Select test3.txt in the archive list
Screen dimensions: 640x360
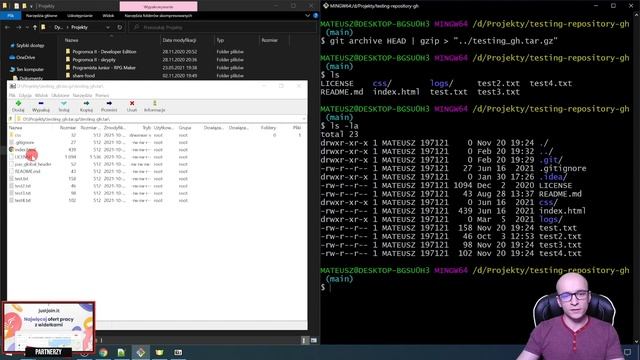(22, 193)
